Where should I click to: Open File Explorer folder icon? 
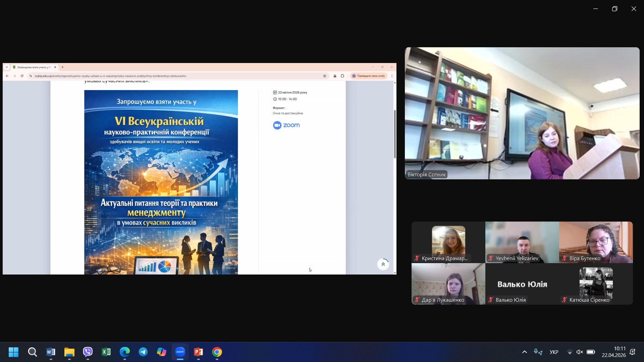tap(69, 352)
